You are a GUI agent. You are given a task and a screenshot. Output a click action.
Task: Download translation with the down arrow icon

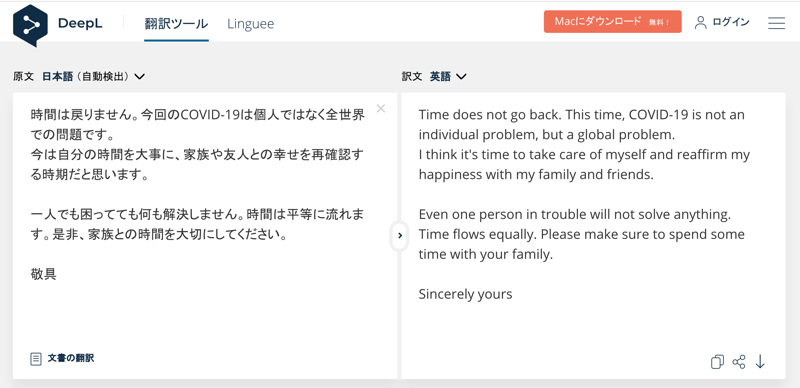[x=760, y=362]
